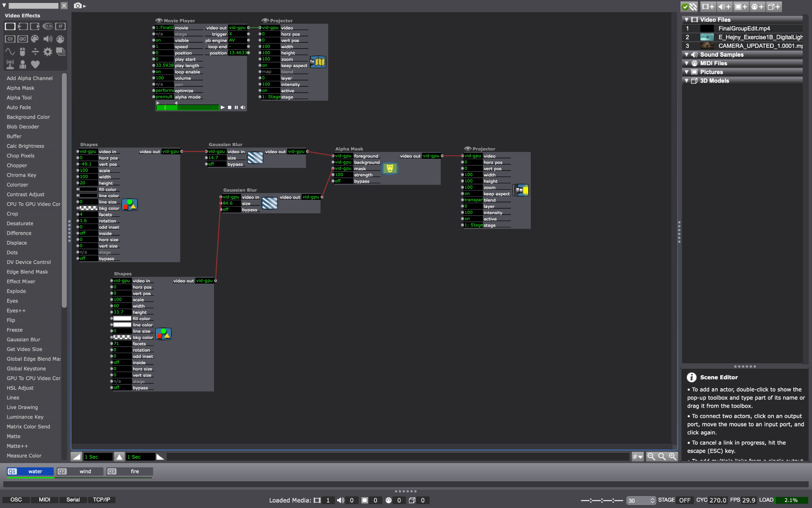Select the Video Outputs toolbox category icon
Screen dimensions: 812x508
coord(35,26)
